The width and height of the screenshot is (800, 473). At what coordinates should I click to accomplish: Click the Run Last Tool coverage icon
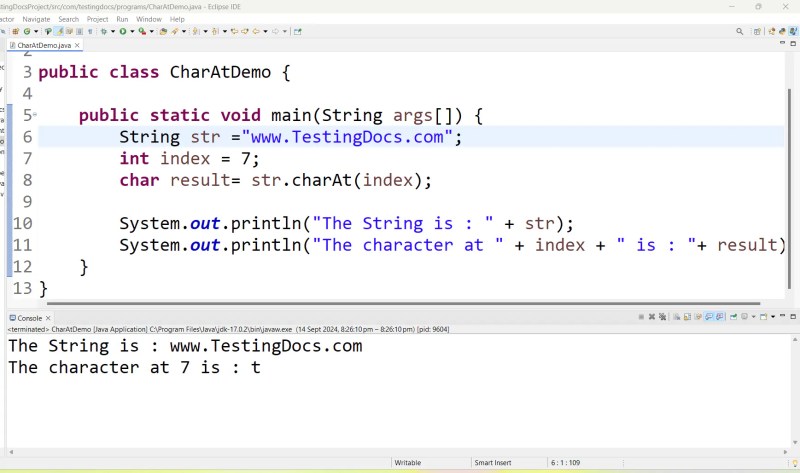click(x=142, y=32)
